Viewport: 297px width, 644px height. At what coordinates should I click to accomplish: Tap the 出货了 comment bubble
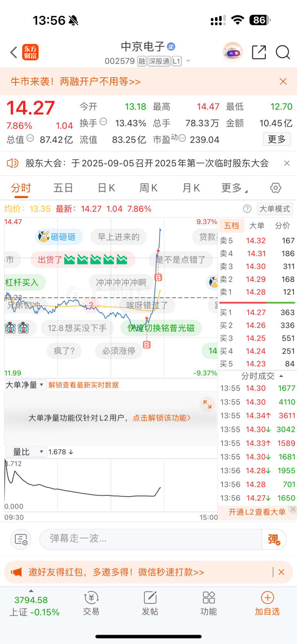(x=83, y=260)
